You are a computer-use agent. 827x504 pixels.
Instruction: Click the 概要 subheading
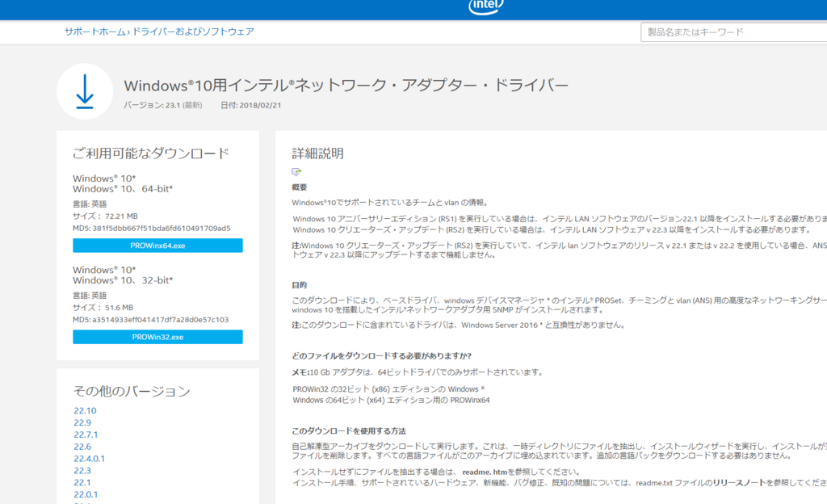coord(299,187)
